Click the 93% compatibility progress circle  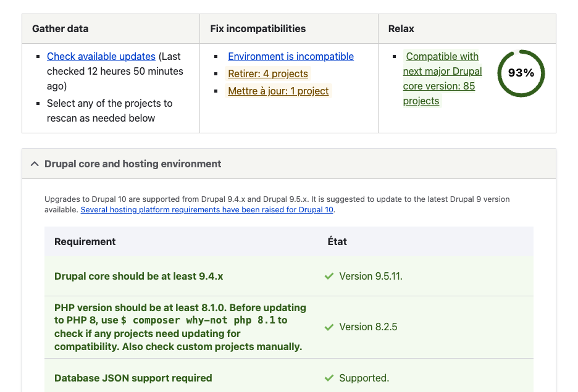521,73
